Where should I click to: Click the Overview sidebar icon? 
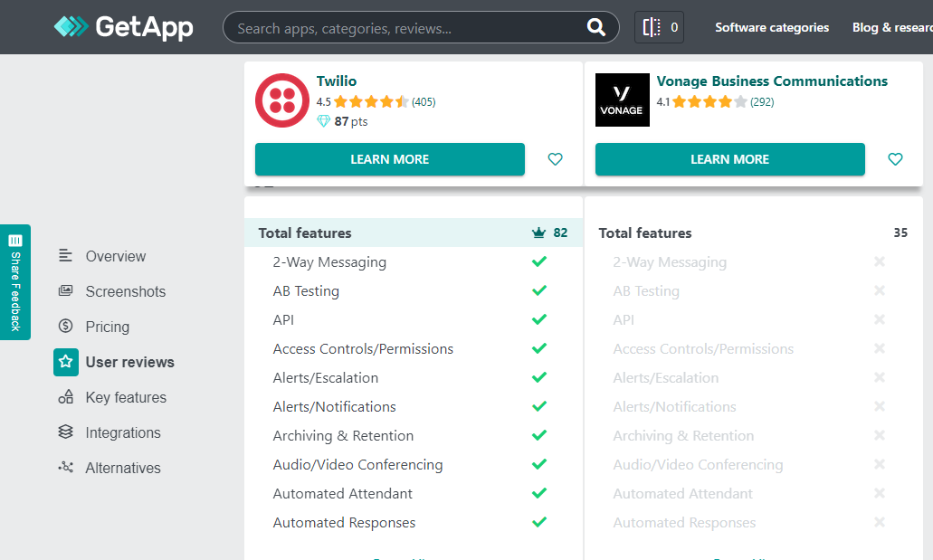pyautogui.click(x=65, y=256)
